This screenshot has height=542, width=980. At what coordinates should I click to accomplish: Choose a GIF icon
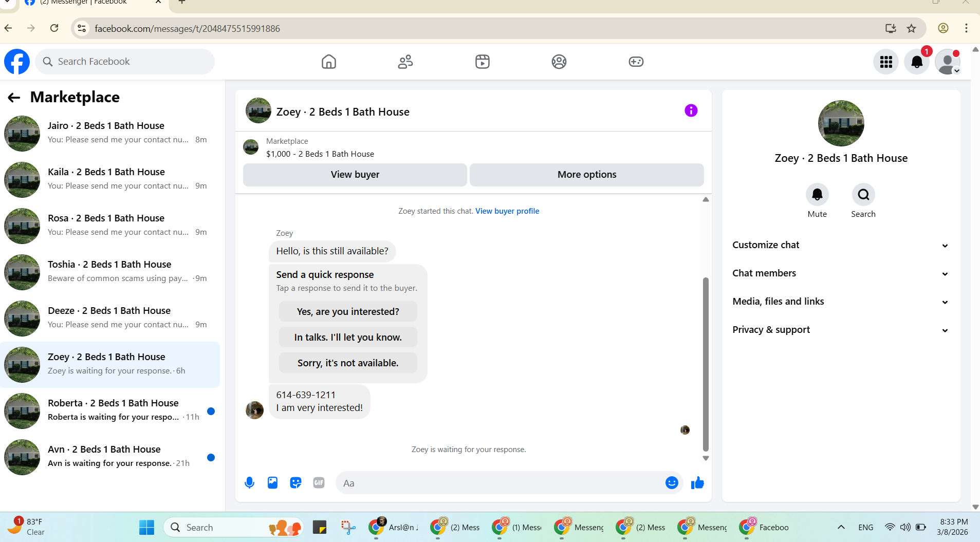pos(319,483)
